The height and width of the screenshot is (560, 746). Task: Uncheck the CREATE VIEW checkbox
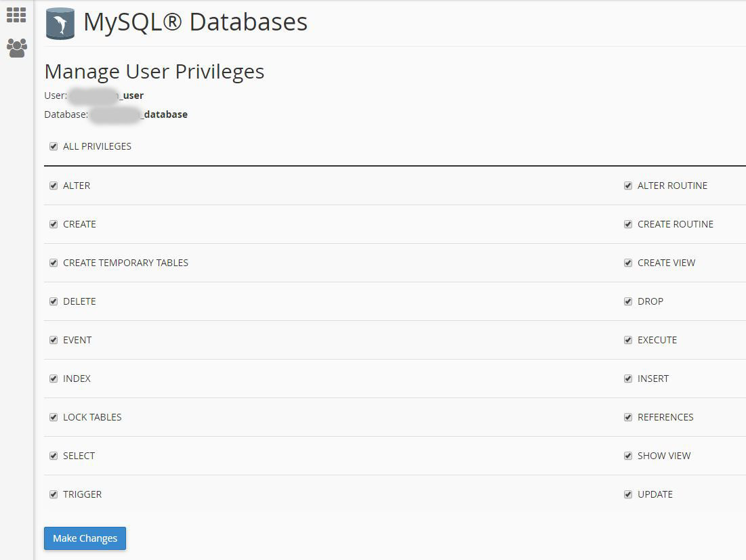click(628, 263)
